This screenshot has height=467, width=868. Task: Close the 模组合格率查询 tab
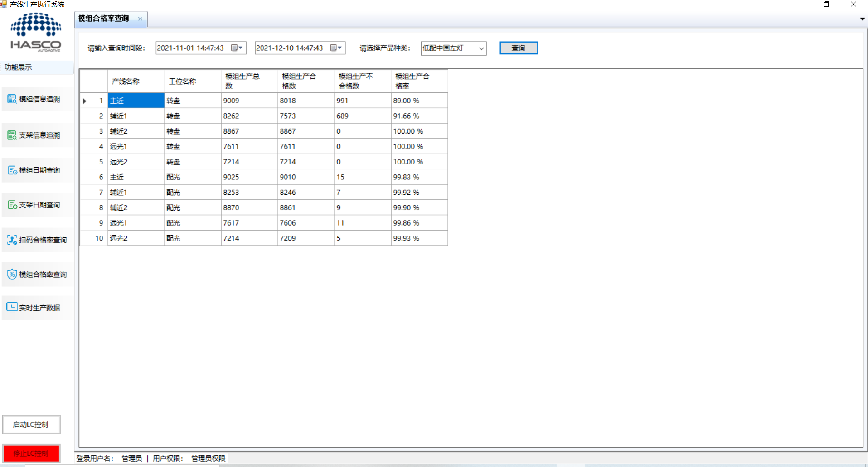(x=140, y=19)
